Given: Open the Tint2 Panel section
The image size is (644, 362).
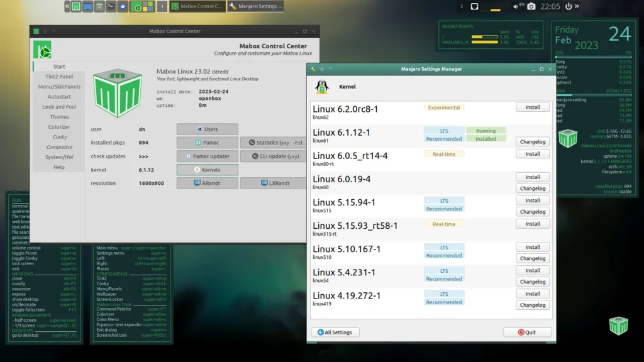Looking at the screenshot, I should (x=59, y=76).
